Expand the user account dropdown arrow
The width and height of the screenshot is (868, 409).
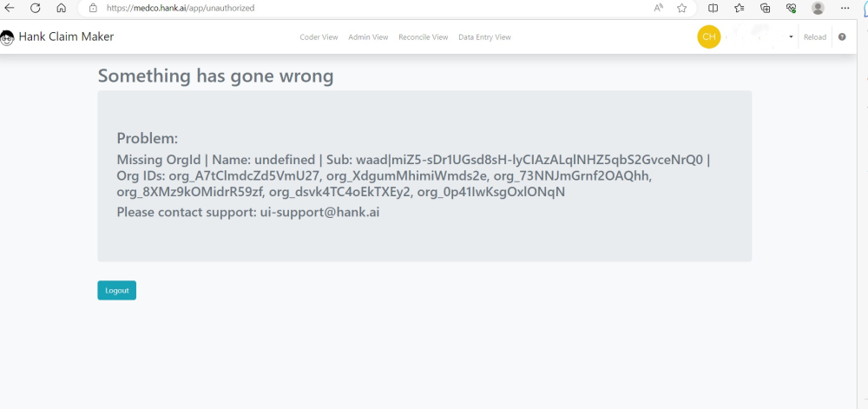[x=791, y=37]
